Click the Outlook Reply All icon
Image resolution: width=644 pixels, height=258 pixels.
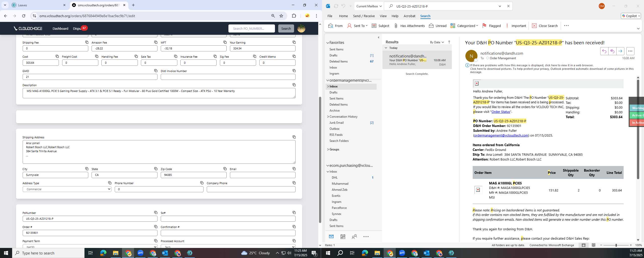(x=612, y=51)
